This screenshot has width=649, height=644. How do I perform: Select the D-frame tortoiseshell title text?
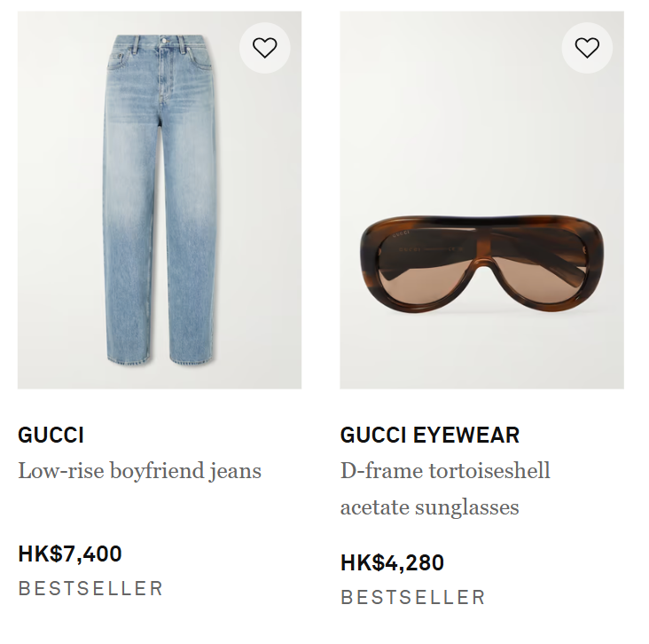click(x=445, y=471)
